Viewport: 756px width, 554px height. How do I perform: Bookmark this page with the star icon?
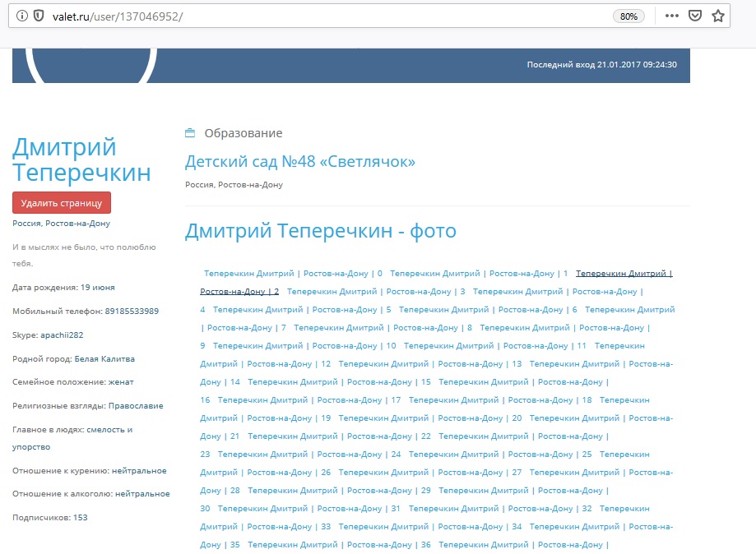[718, 16]
